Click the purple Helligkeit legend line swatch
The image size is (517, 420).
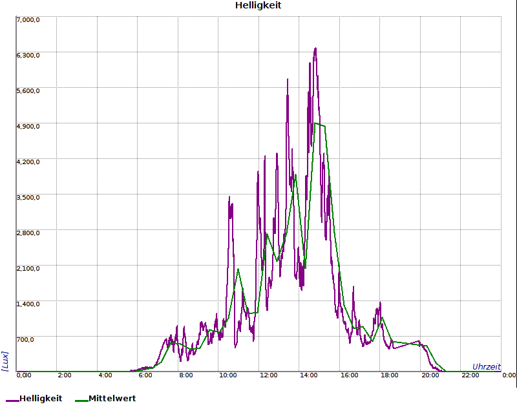[x=12, y=401]
